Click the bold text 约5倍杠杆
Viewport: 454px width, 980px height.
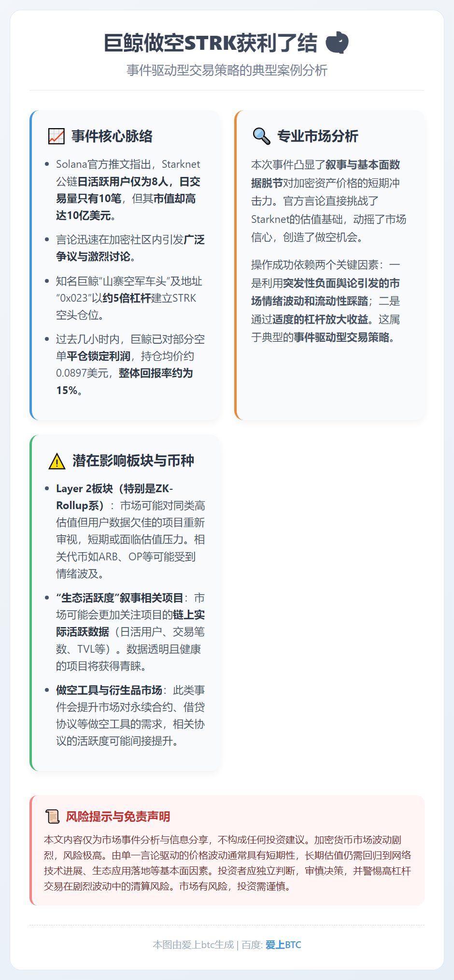click(x=127, y=298)
